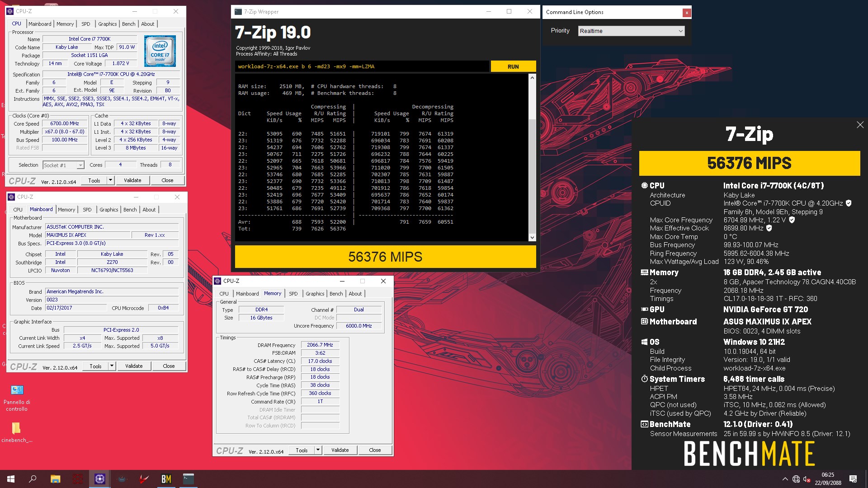
Task: Open Graphics tab in Mainboard CPU-Z window
Action: 109,210
